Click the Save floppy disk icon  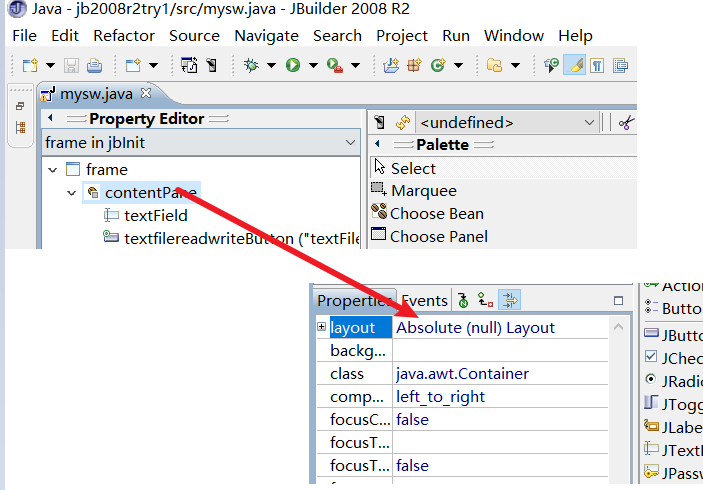point(71,65)
